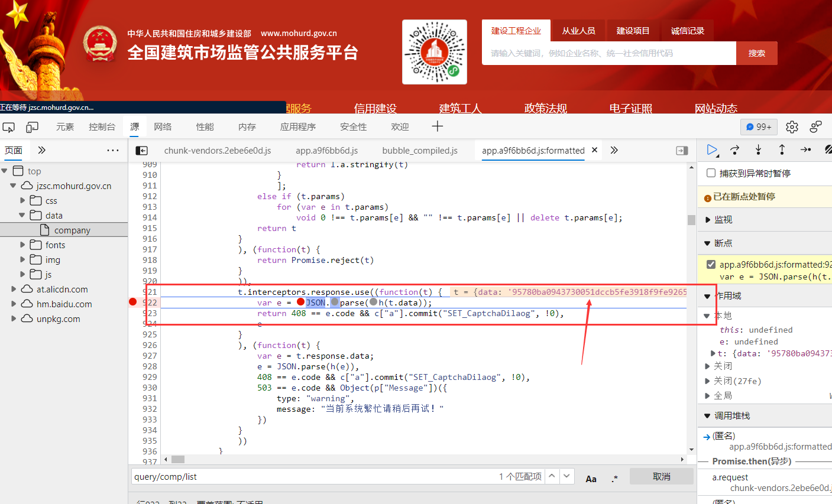The image size is (832, 504).
Task: Open chunk-vendors.2ebe6e0d.js source tab
Action: click(x=218, y=151)
